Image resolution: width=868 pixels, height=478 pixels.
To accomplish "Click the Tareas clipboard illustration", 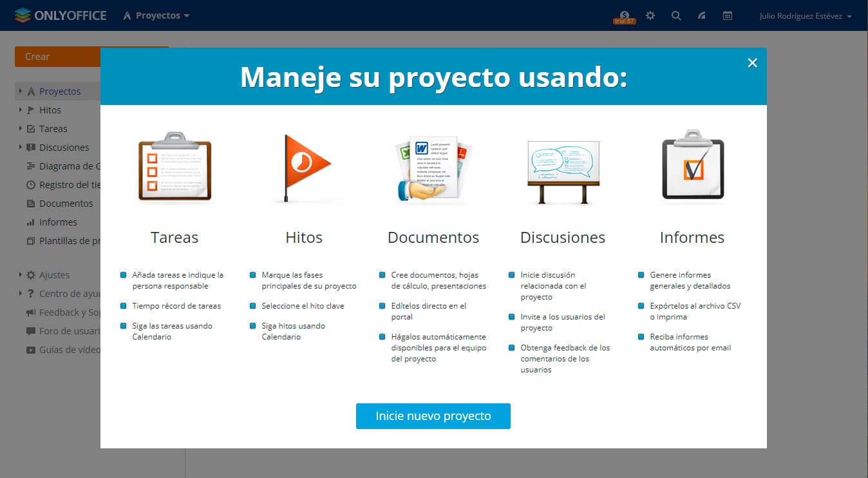I will coord(175,166).
